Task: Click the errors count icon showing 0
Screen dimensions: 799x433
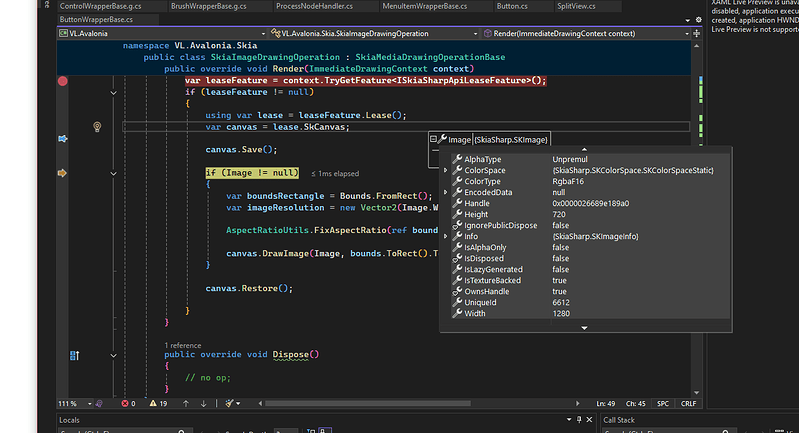Action: [x=125, y=403]
